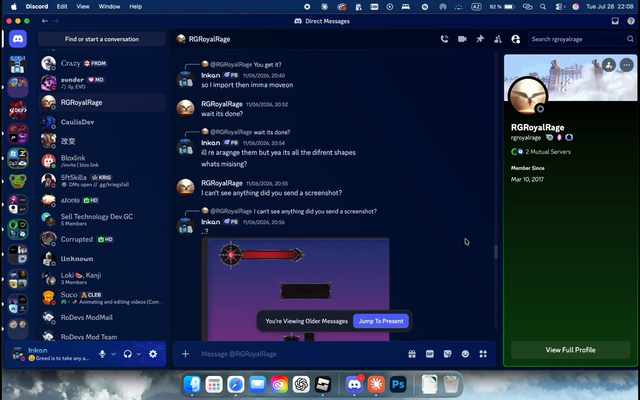This screenshot has width=640, height=400.
Task: Click the chat scrollbar thumb
Action: pyautogui.click(x=496, y=252)
